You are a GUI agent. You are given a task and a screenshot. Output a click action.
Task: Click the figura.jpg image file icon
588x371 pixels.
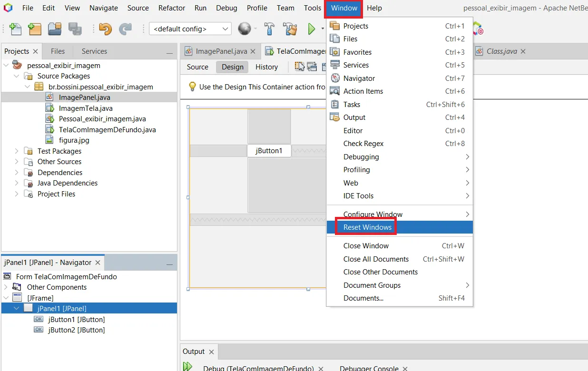point(49,140)
